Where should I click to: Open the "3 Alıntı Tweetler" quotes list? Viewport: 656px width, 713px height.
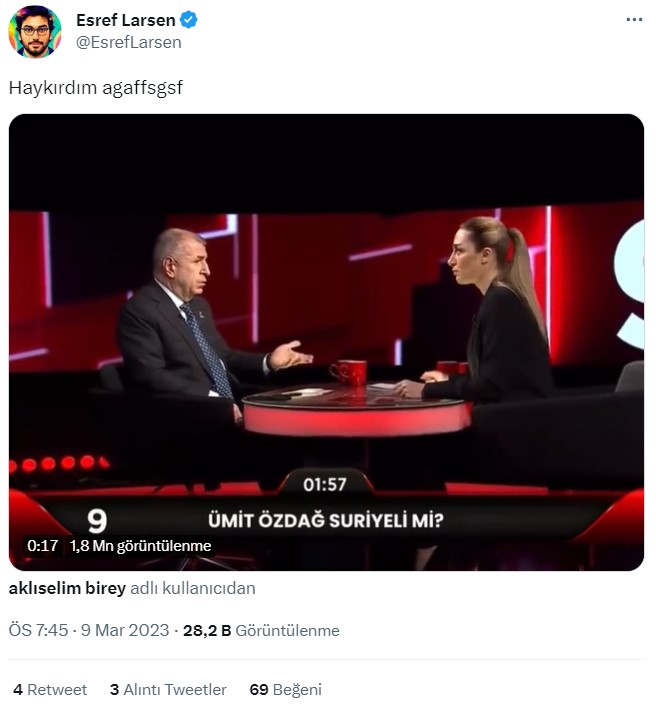[168, 690]
